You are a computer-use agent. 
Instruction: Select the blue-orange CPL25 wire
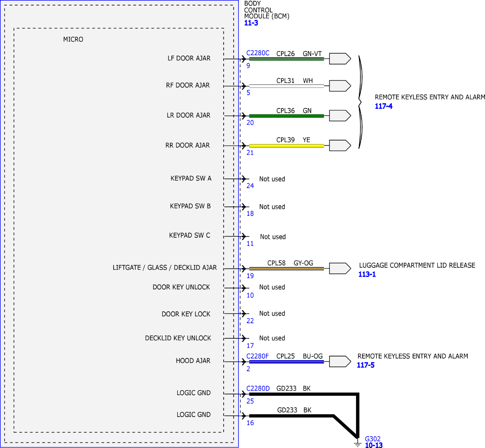click(x=286, y=362)
